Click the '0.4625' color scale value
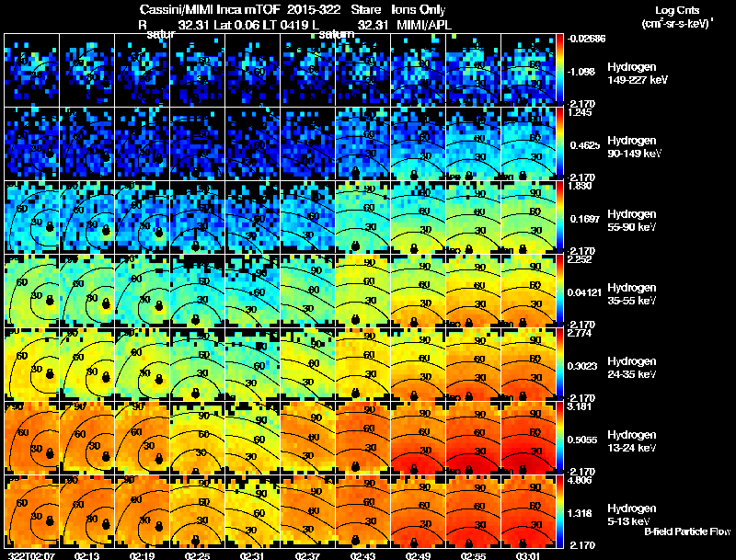The width and height of the screenshot is (736, 560). pos(585,145)
